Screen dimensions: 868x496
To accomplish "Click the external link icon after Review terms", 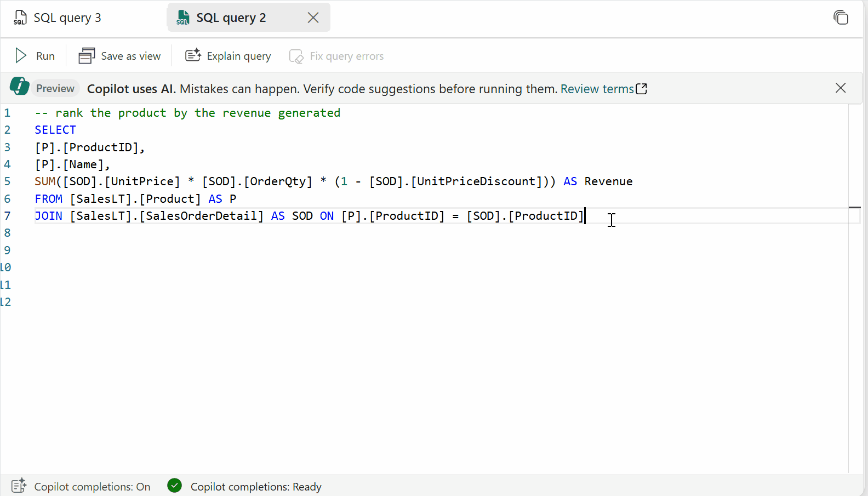I will coord(641,89).
